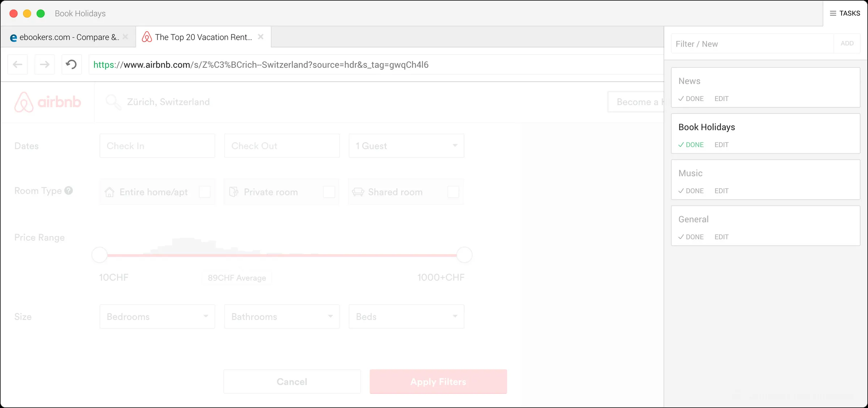Click the Check In date field

157,146
